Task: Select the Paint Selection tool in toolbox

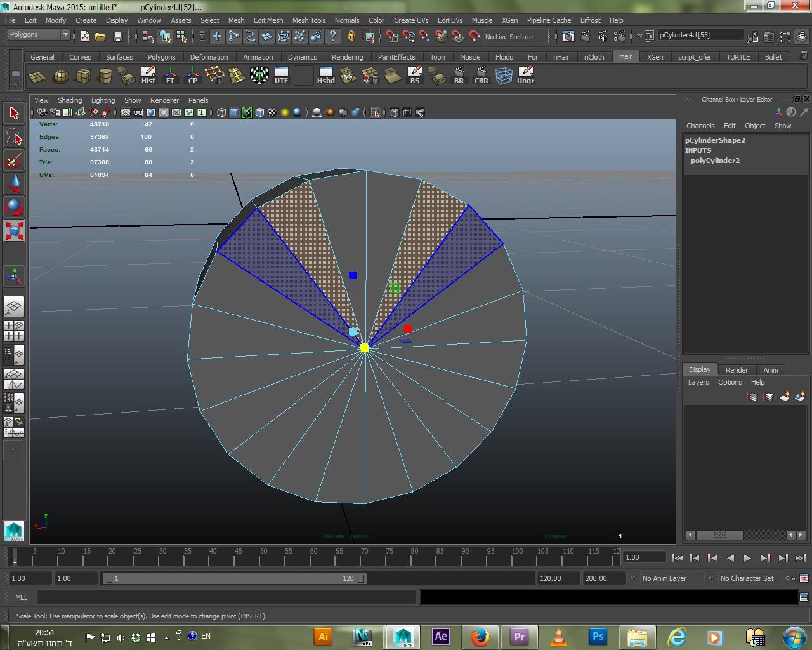Action: pos(13,160)
